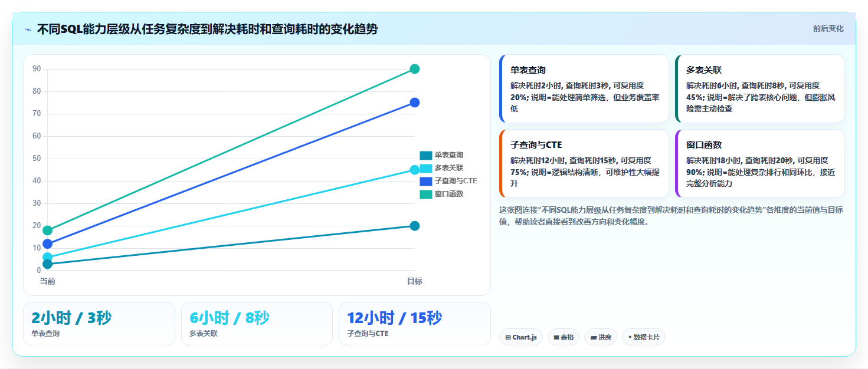Screen dimensions: 868x369
Task: Select the 窗口函数 target data point at 90
Action: [415, 69]
